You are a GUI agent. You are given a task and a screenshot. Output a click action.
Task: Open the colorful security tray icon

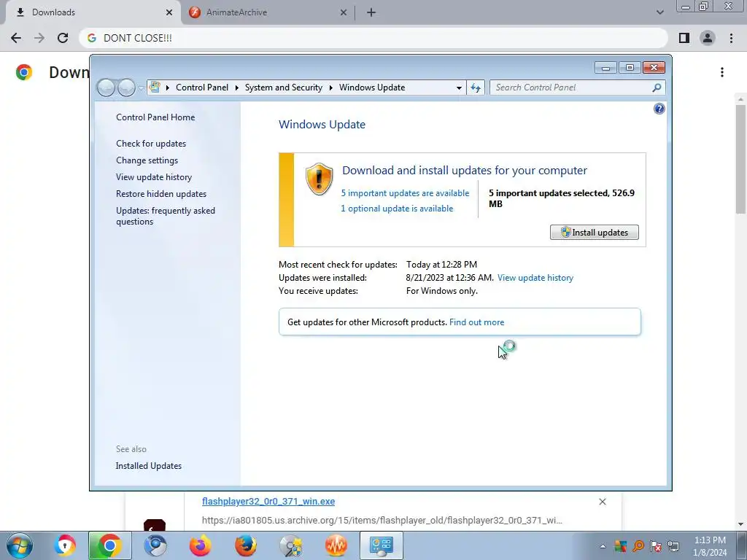coord(620,546)
